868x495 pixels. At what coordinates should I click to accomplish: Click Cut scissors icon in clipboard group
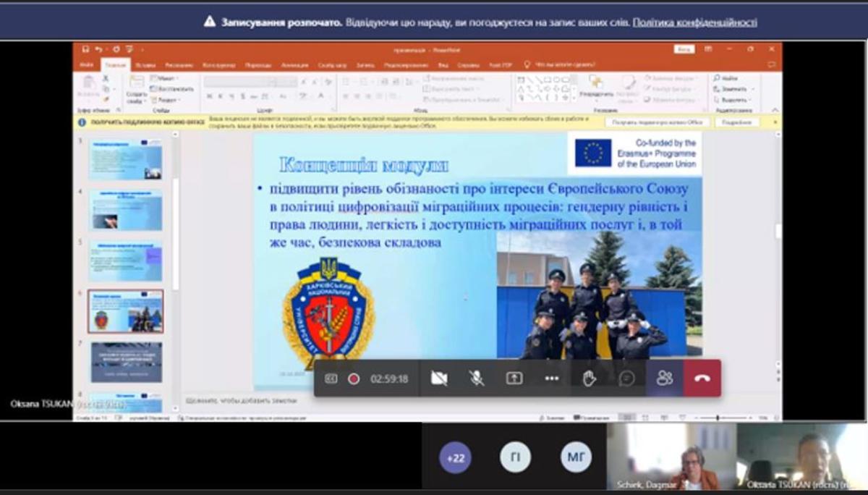pos(106,78)
